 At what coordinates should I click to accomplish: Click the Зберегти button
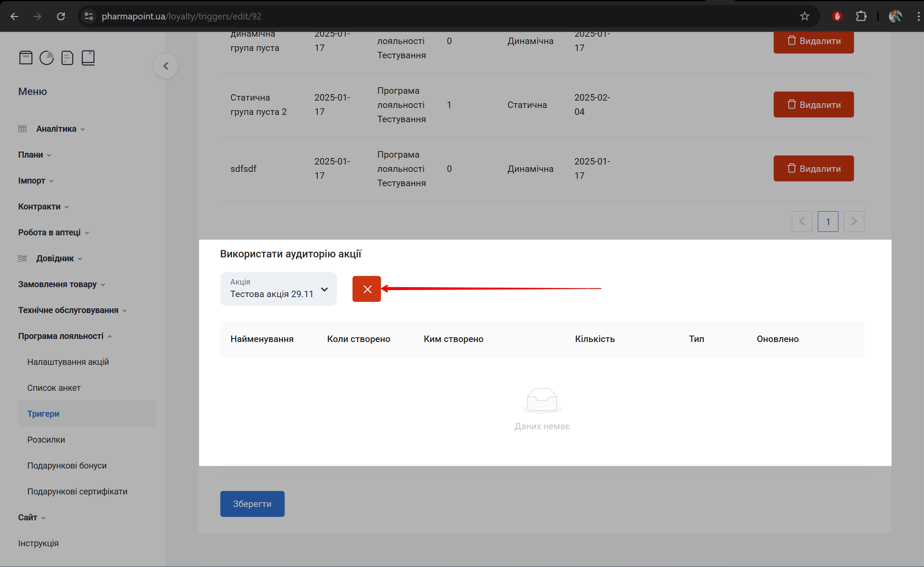(252, 504)
